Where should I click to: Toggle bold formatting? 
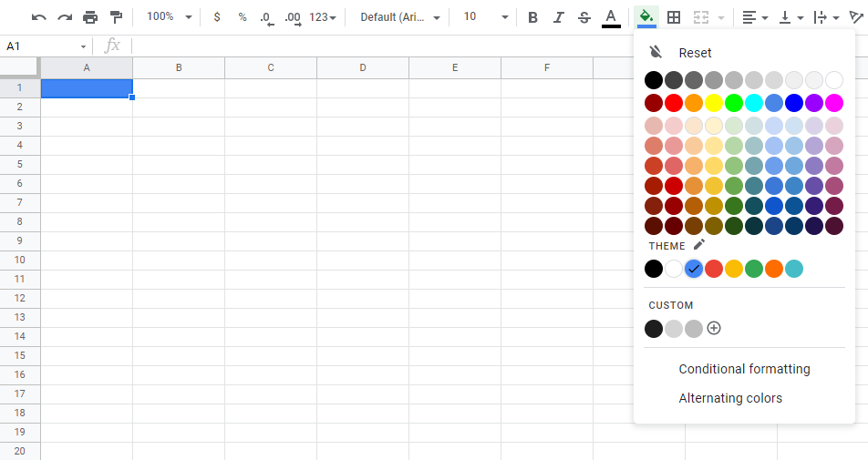533,17
